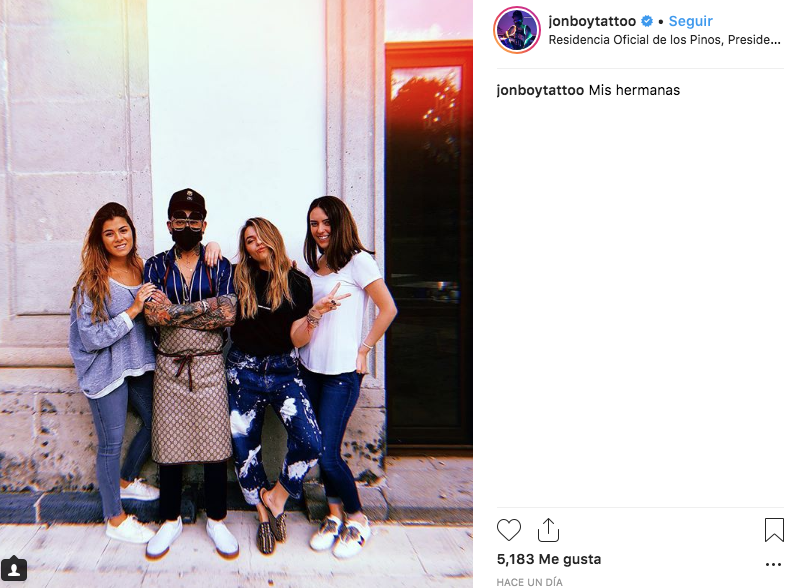Follow the account via the Seguir button
The width and height of the screenshot is (790, 588).
pyautogui.click(x=690, y=21)
